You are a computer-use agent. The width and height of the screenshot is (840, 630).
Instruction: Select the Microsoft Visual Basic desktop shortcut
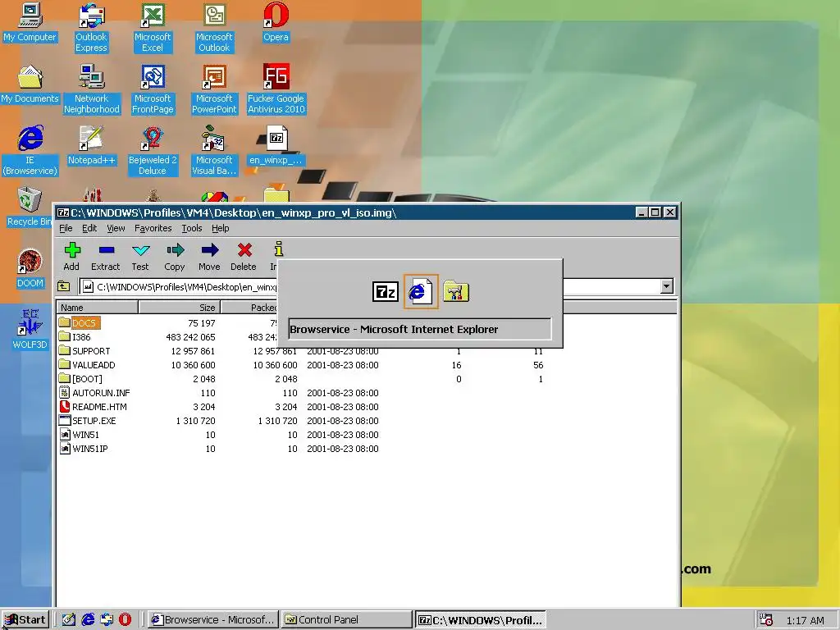pos(214,151)
